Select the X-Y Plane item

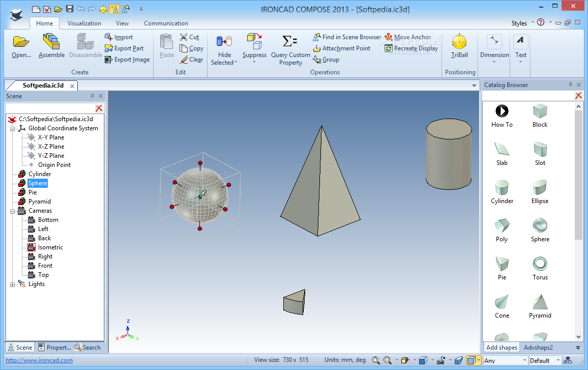(x=51, y=137)
